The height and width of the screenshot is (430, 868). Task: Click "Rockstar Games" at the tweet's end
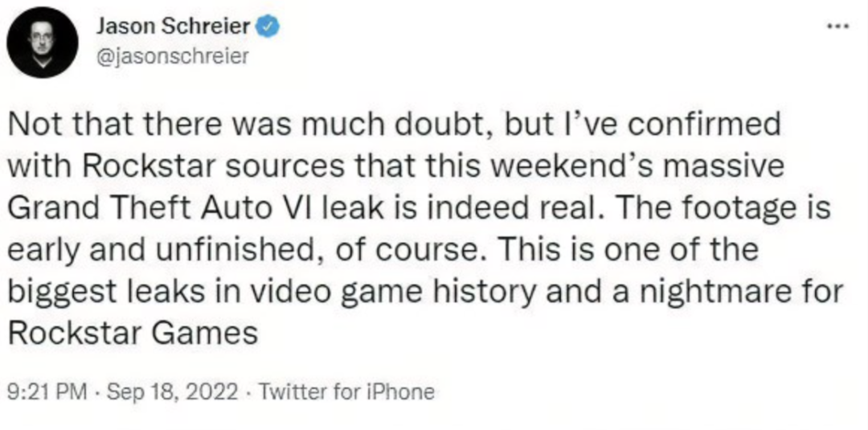[x=132, y=333]
